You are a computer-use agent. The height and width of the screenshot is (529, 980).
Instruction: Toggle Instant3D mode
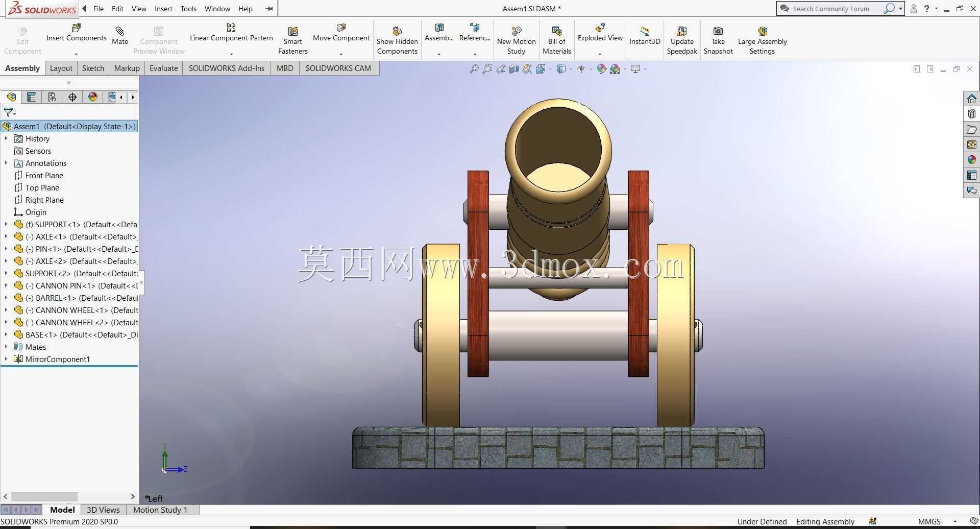click(x=645, y=36)
